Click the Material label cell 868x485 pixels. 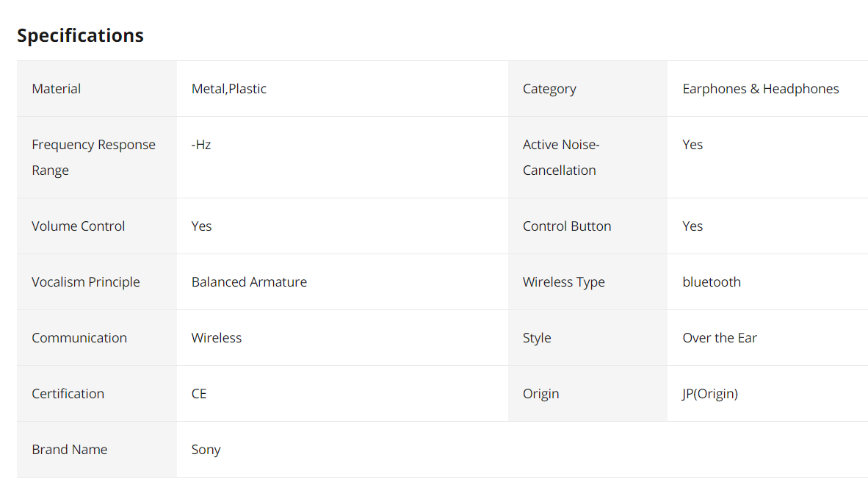(x=57, y=89)
